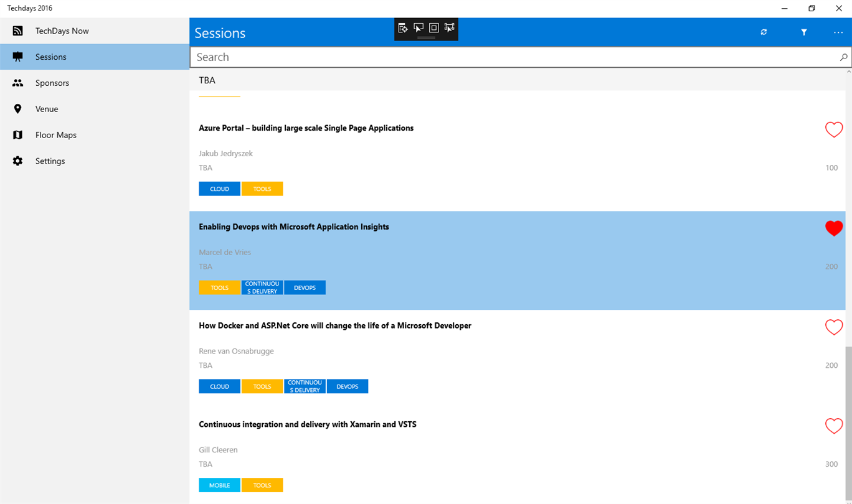This screenshot has height=504, width=852.
Task: Click speaker name Marcel de Vries
Action: tap(225, 253)
